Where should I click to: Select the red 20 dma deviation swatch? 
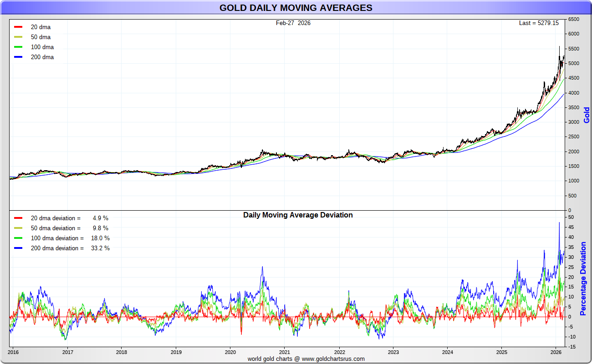pyautogui.click(x=18, y=218)
